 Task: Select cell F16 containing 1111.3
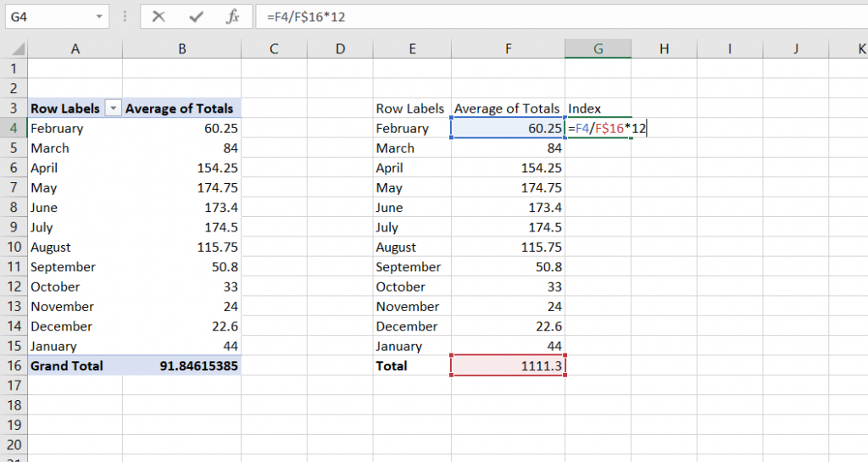coord(508,366)
